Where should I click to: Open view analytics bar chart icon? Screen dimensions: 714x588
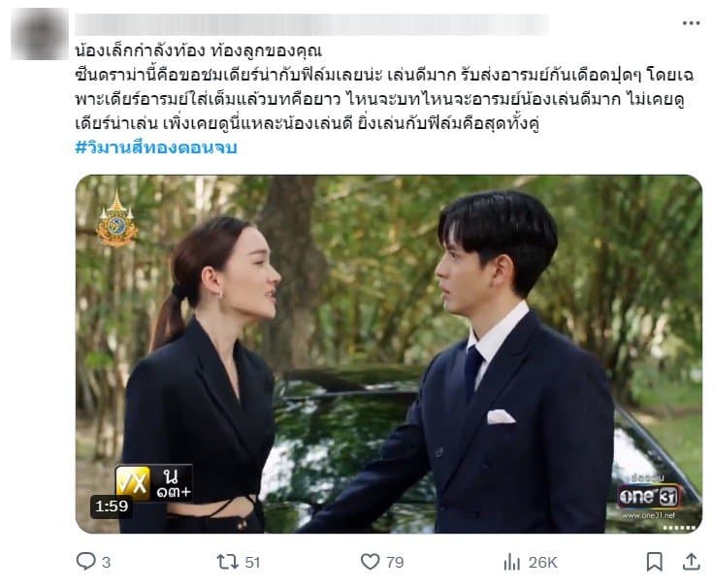click(512, 562)
